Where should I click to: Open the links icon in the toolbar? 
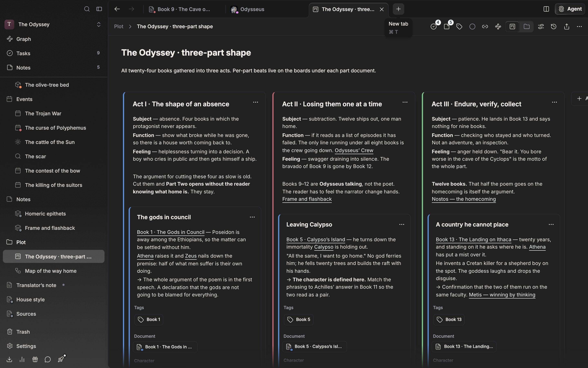coord(485,26)
